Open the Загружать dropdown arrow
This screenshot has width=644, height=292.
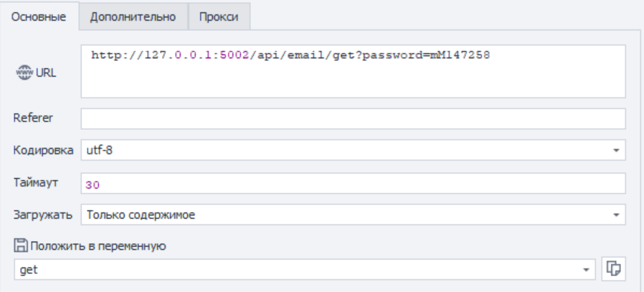616,215
